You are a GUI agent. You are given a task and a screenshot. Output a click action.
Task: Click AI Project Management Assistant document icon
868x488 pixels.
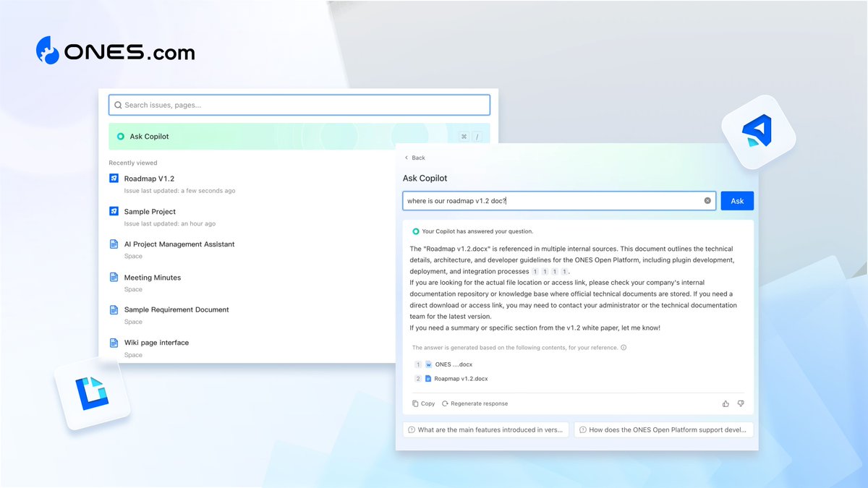coord(114,244)
